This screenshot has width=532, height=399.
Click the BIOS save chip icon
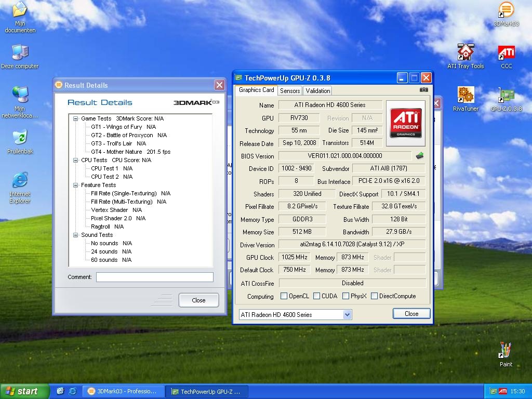(x=420, y=155)
